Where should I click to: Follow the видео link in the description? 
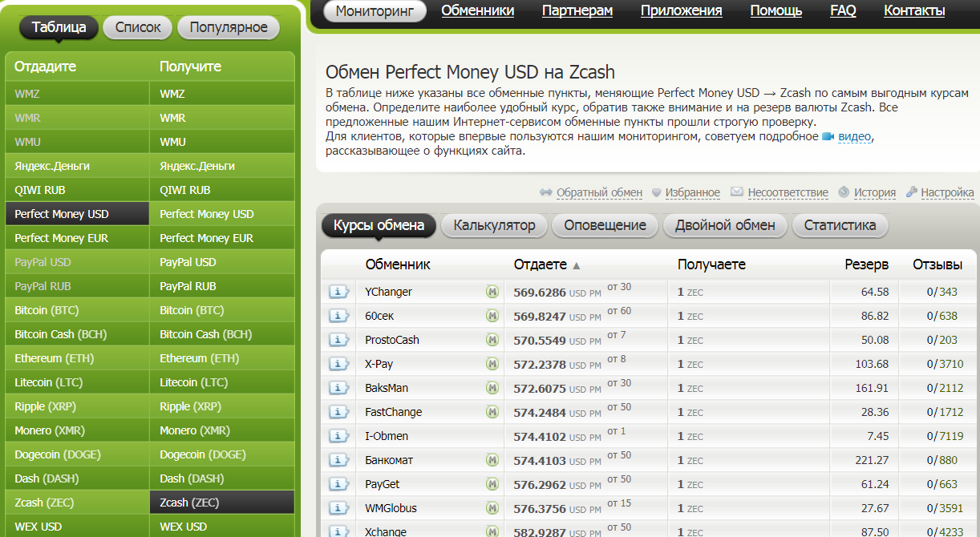coord(854,136)
